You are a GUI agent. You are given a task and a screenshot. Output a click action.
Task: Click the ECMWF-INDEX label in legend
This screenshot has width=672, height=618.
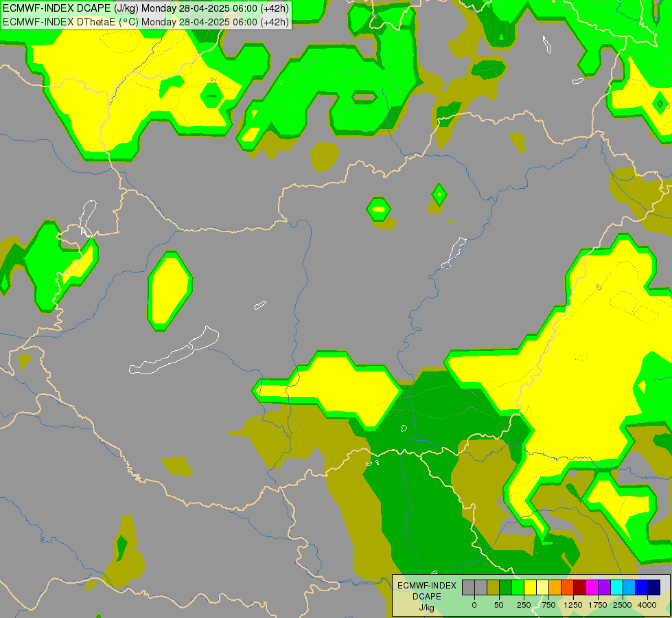point(427,586)
